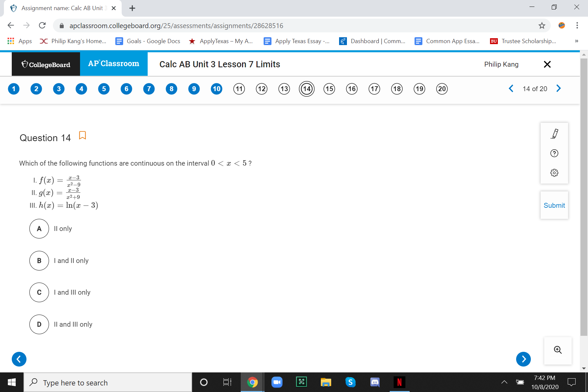The height and width of the screenshot is (392, 588).
Task: Go back using the left navigation chevron
Action: click(x=511, y=88)
